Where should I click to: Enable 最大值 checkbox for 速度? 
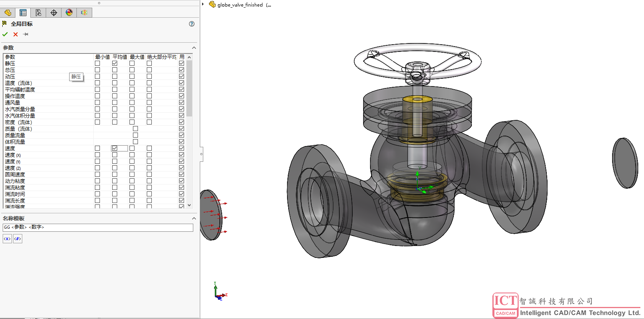tap(132, 148)
